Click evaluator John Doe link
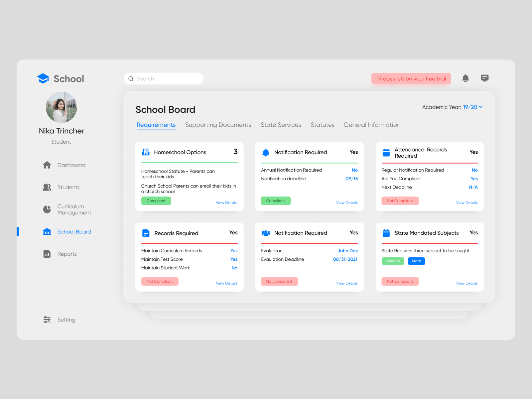Screen dimensions: 532x399 [x=348, y=250]
